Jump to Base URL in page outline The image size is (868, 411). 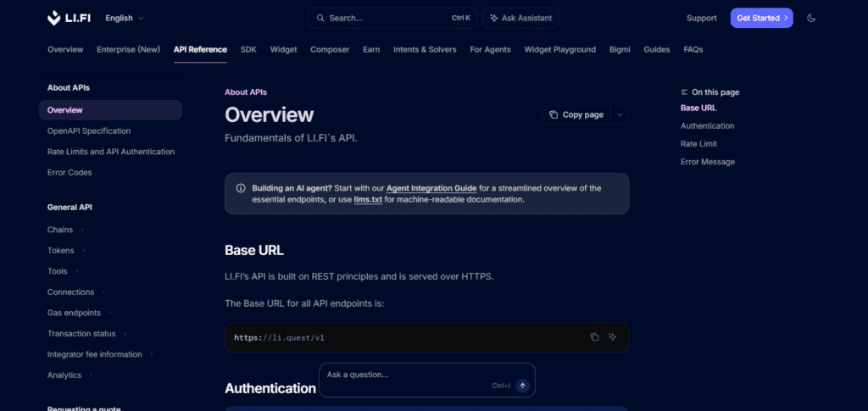pyautogui.click(x=698, y=108)
